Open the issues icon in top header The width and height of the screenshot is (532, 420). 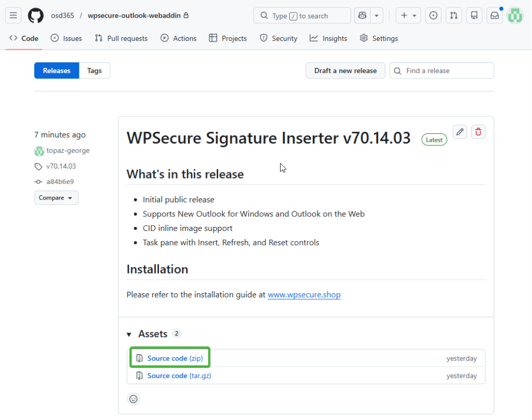pyautogui.click(x=433, y=16)
